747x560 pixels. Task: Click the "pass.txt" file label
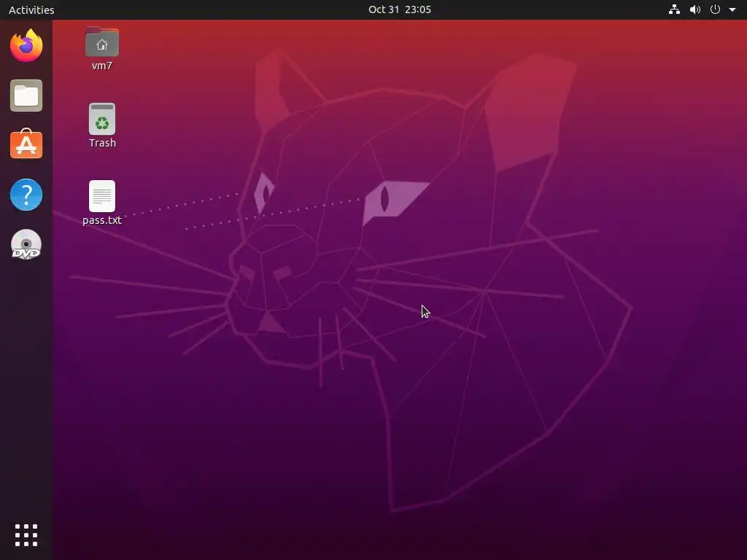pos(102,220)
